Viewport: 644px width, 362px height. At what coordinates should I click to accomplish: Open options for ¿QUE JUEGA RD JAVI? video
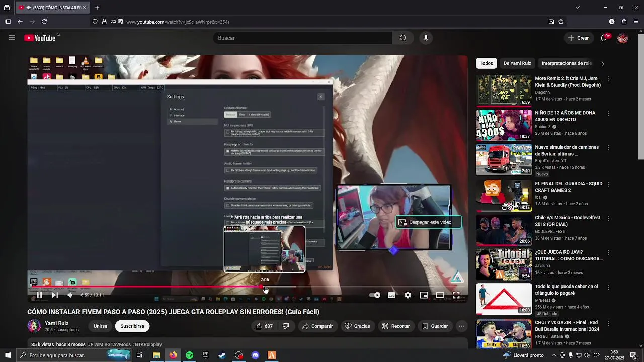point(608,252)
